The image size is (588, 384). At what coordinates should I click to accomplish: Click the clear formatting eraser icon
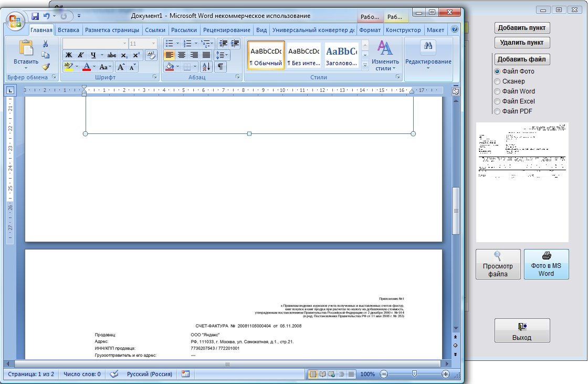coord(151,55)
